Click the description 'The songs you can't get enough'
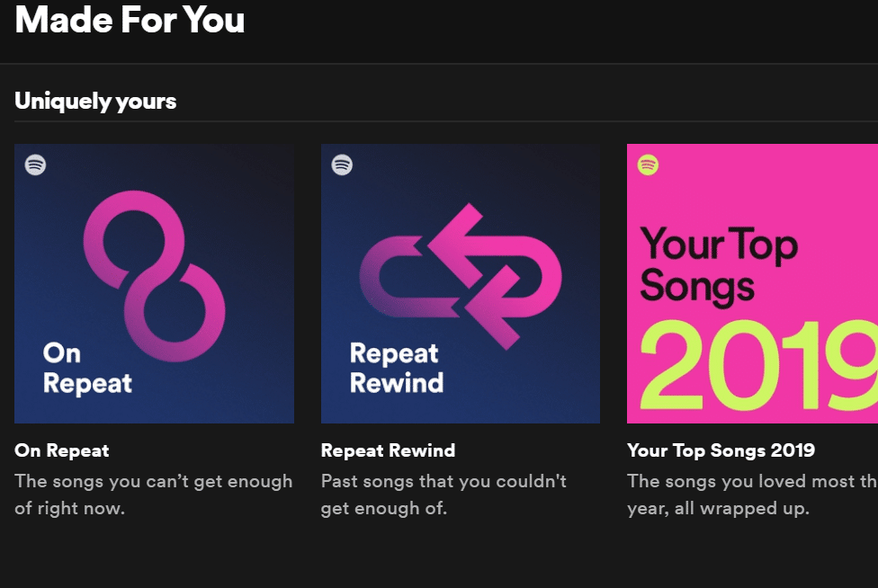 pos(153,481)
